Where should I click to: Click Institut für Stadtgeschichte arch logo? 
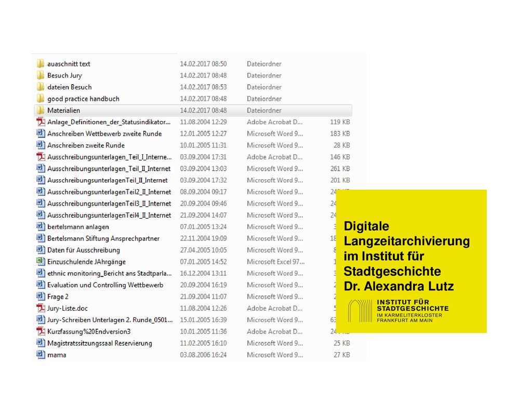pos(360,311)
